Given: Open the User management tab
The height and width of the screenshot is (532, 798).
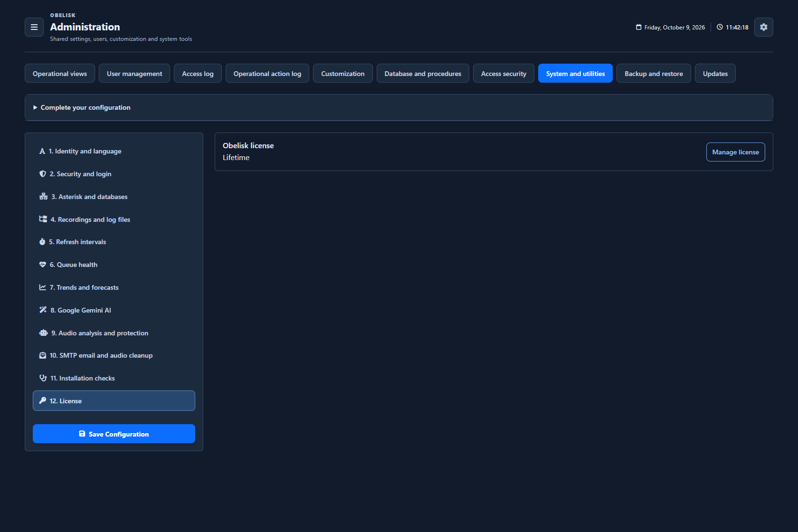Looking at the screenshot, I should 134,74.
